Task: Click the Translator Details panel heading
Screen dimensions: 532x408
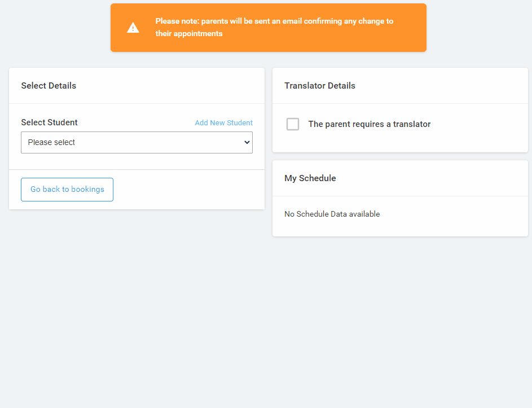Action: [x=320, y=86]
